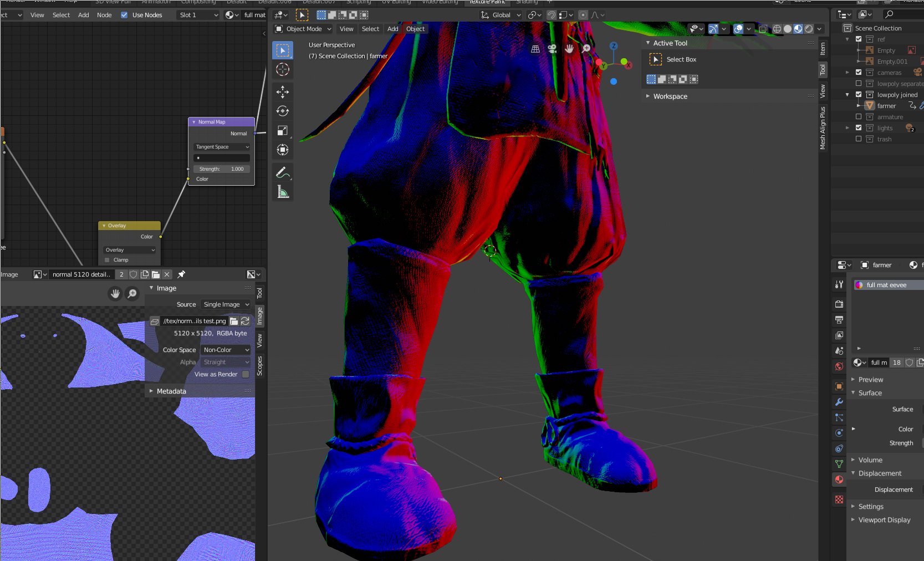Open the Particles properties tab

point(839,417)
